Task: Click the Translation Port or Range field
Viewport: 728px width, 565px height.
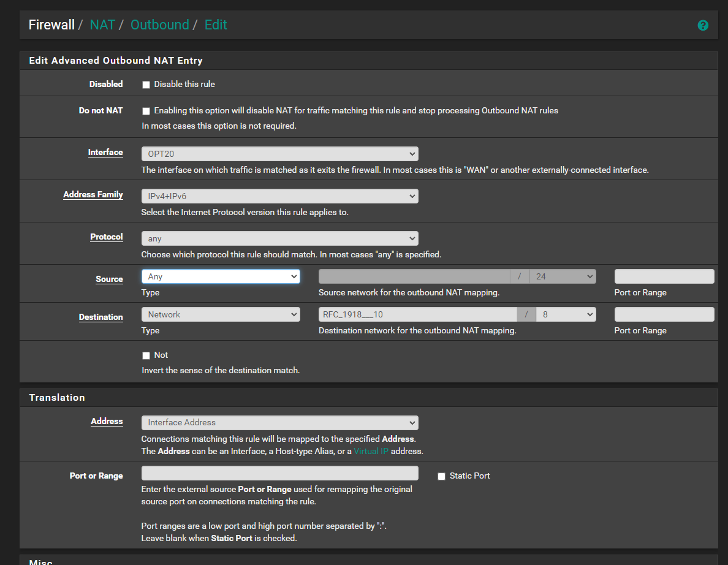Action: (x=279, y=473)
